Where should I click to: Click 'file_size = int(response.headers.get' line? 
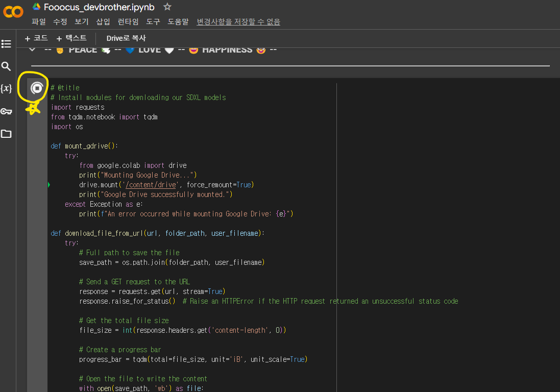(183, 331)
